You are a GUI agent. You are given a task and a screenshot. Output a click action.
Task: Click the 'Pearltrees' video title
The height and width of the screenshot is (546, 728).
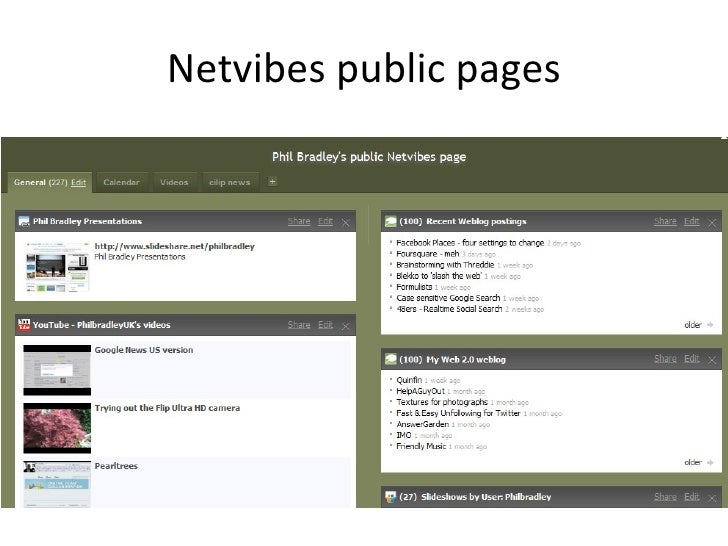(116, 466)
